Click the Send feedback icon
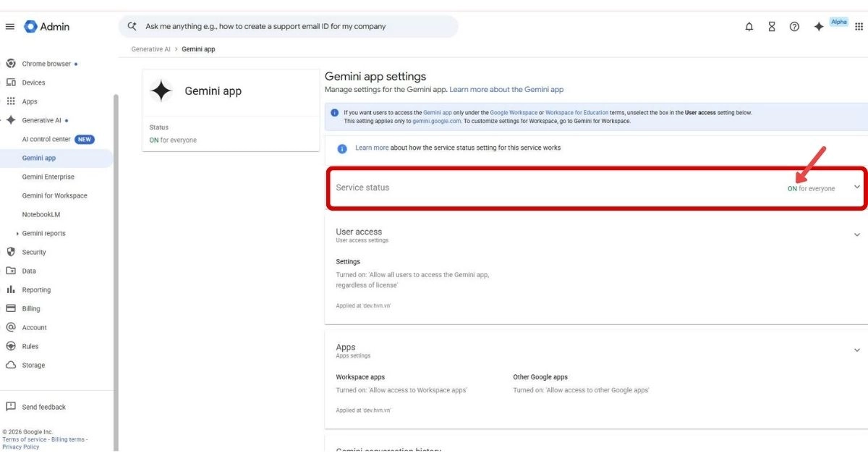 click(11, 407)
